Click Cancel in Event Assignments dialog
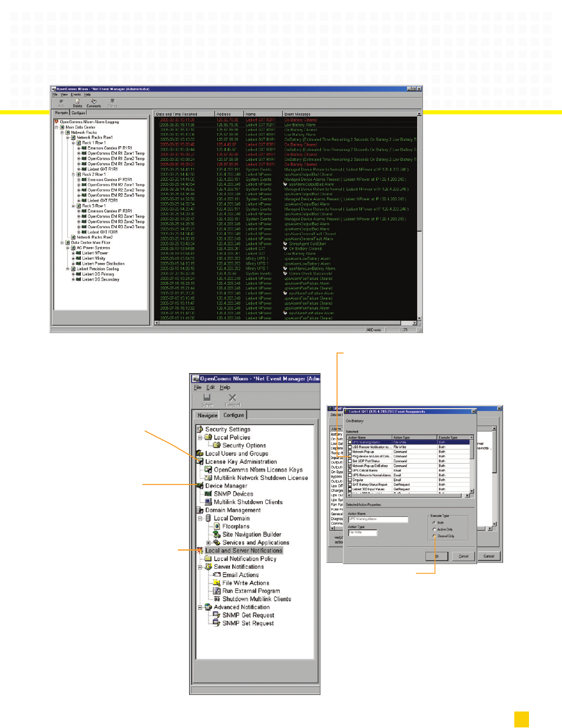Viewport: 562px width, 728px height. (x=464, y=556)
